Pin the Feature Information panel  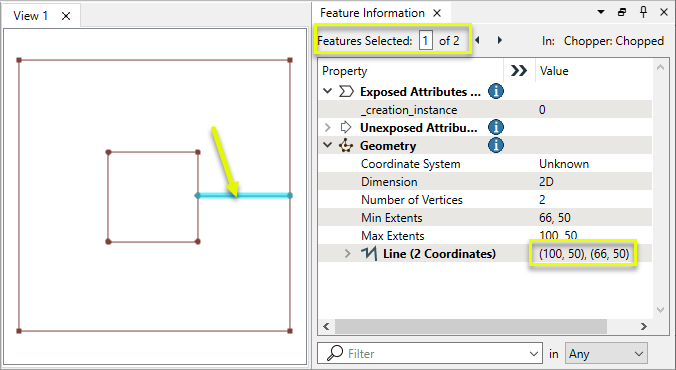[x=643, y=13]
